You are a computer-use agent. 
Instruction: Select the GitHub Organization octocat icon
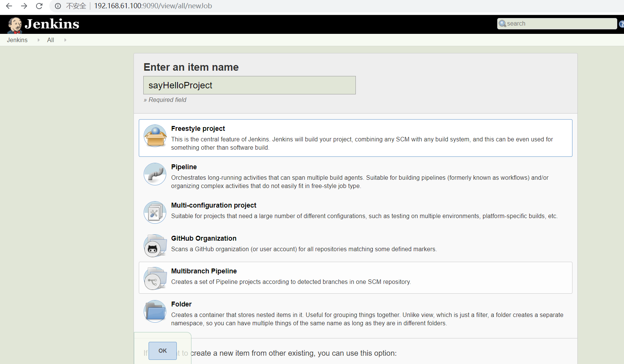pyautogui.click(x=155, y=246)
